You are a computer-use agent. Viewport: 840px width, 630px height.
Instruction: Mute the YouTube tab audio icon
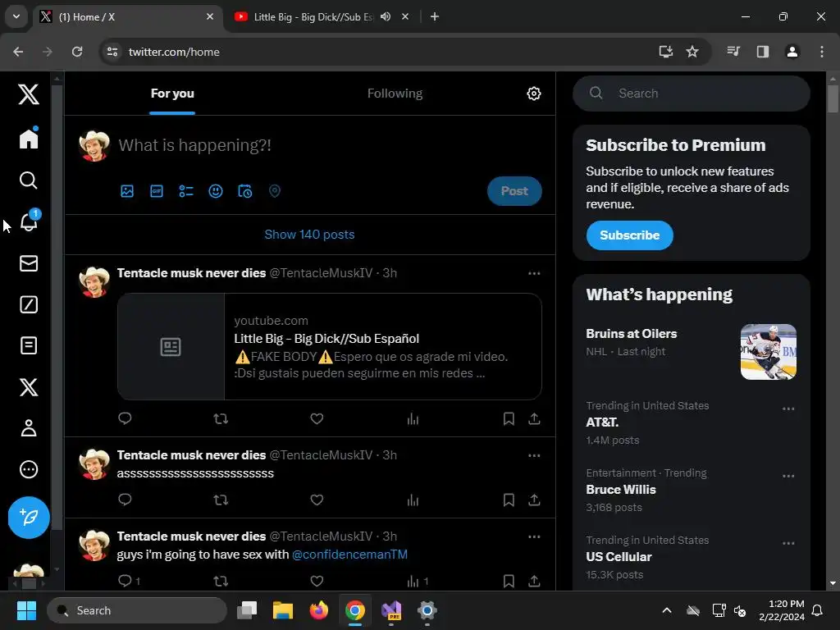tap(386, 16)
